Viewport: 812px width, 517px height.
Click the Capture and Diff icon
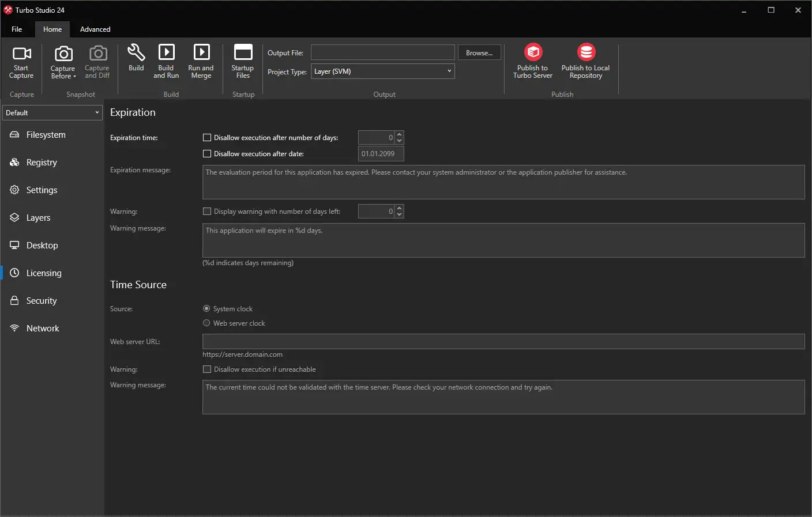(x=98, y=54)
